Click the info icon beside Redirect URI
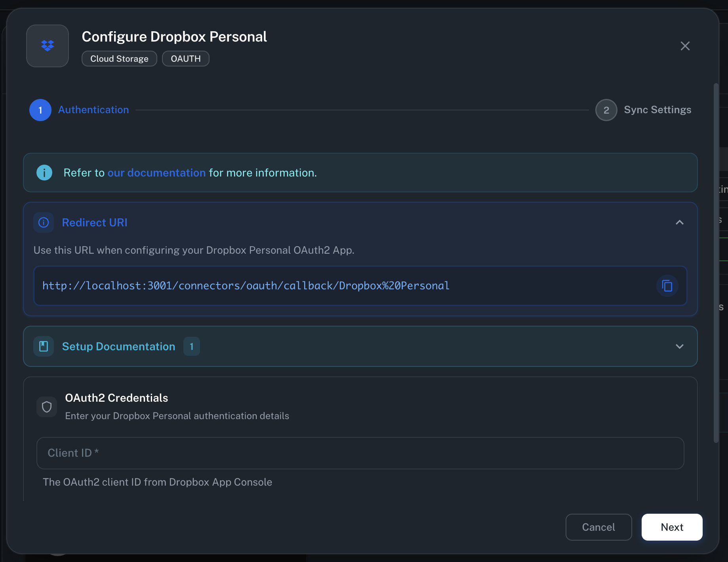Screen dimensions: 728x562 click(x=43, y=222)
